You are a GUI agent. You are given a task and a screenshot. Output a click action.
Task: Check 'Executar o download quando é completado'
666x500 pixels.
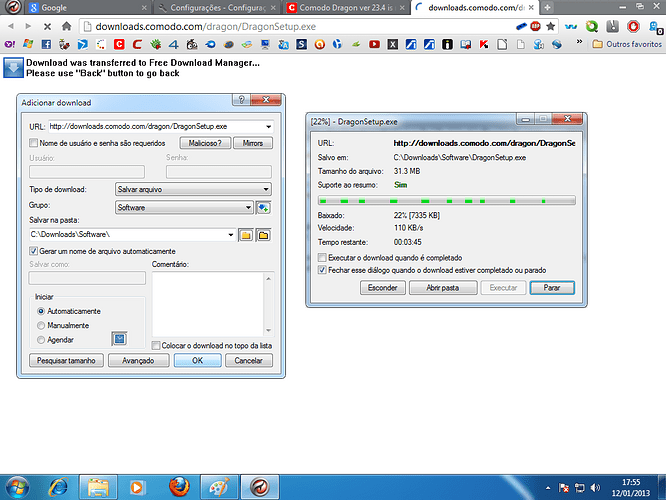322,258
